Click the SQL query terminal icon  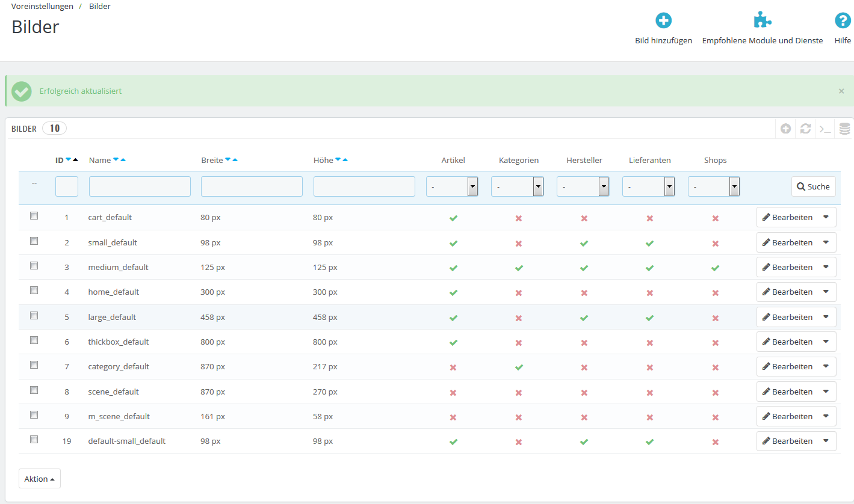[x=825, y=129]
